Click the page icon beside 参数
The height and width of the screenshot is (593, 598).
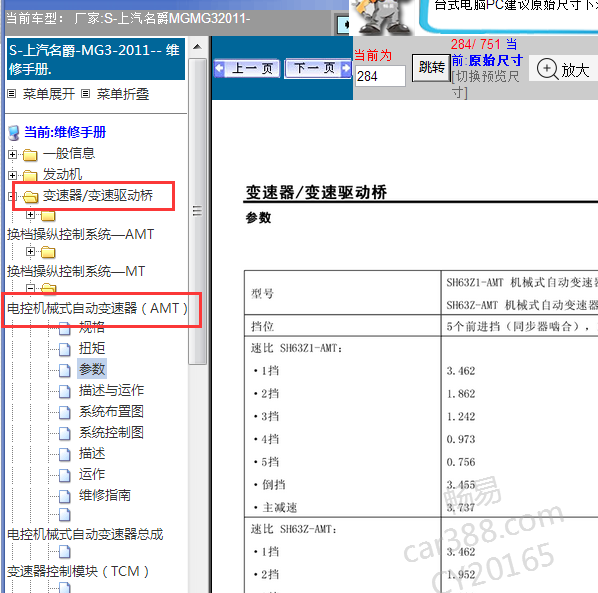click(65, 370)
